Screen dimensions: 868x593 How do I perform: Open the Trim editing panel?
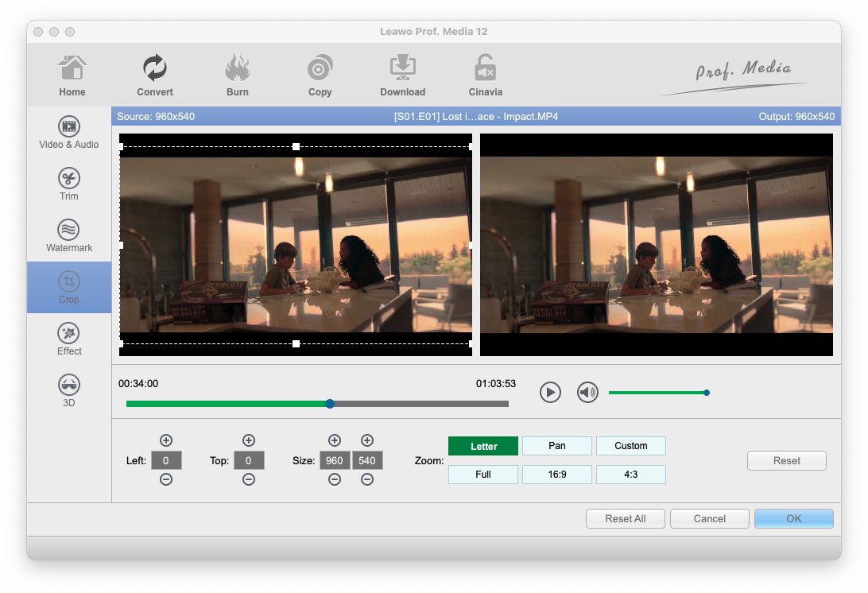pos(69,184)
